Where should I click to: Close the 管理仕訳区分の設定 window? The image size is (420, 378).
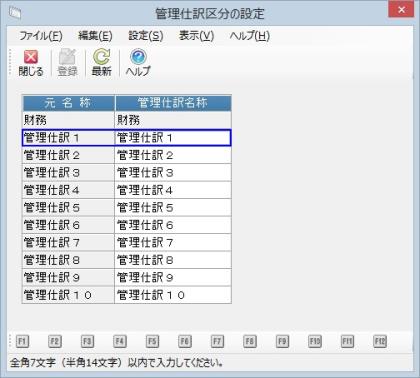pyautogui.click(x=401, y=10)
